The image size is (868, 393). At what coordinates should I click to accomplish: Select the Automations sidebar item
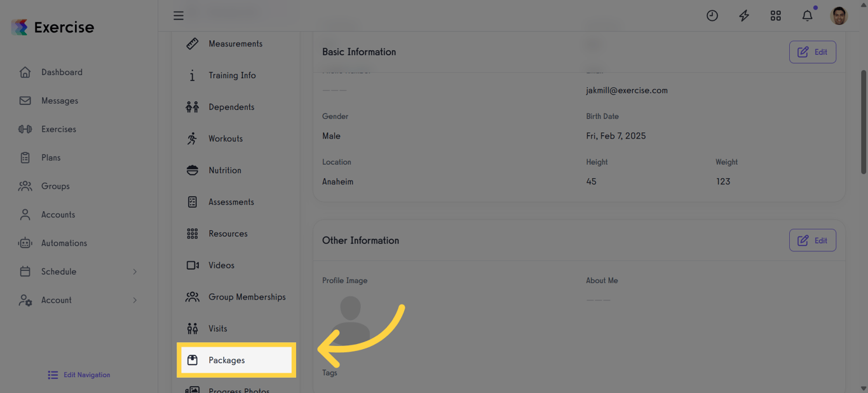[64, 243]
